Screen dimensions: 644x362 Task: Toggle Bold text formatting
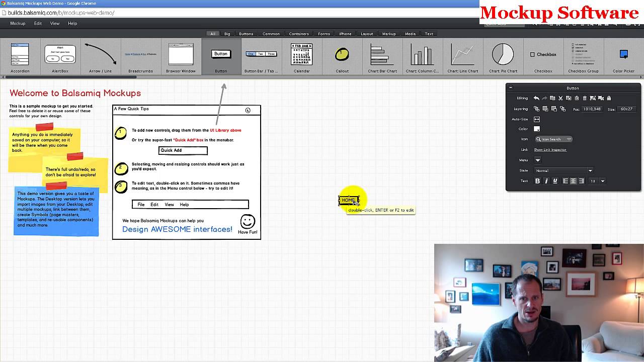(x=537, y=181)
